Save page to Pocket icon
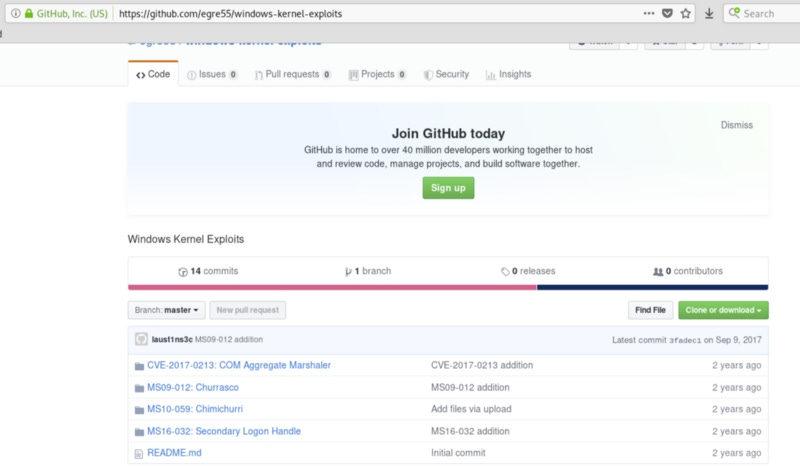 pos(667,13)
